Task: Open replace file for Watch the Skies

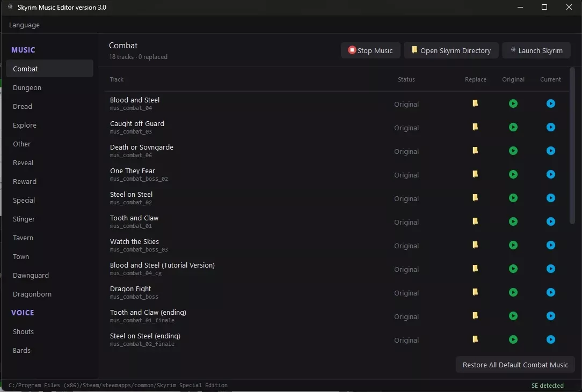Action: click(475, 245)
